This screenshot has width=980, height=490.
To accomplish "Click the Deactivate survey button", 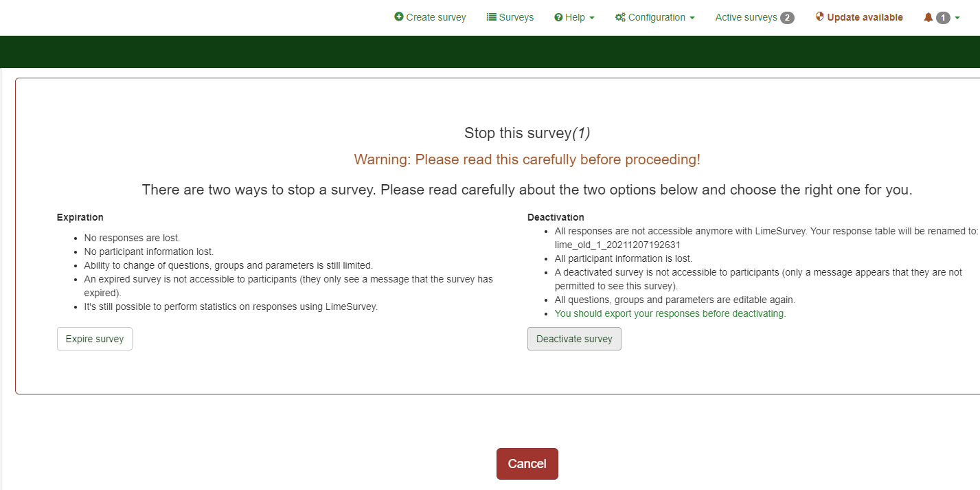I will [574, 339].
